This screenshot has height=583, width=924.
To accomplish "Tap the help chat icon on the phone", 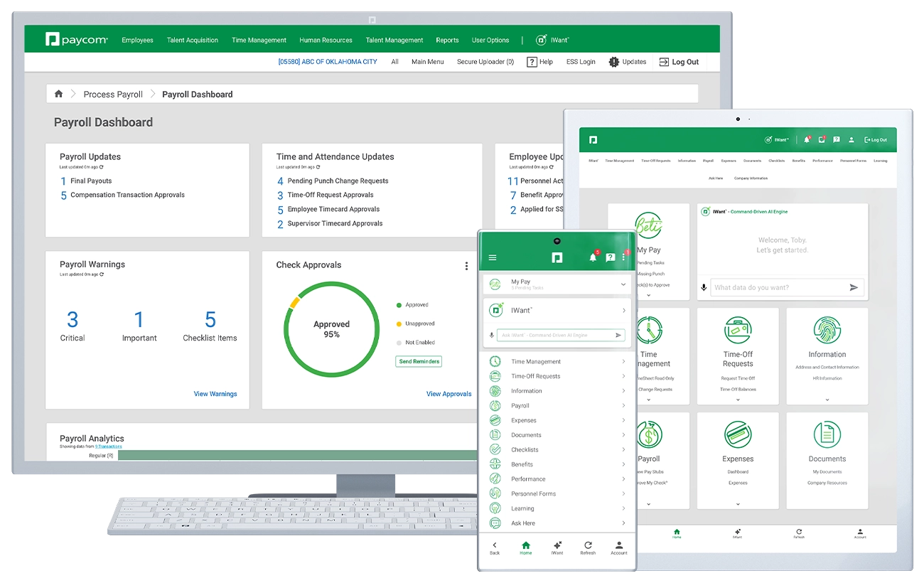I will pyautogui.click(x=610, y=257).
